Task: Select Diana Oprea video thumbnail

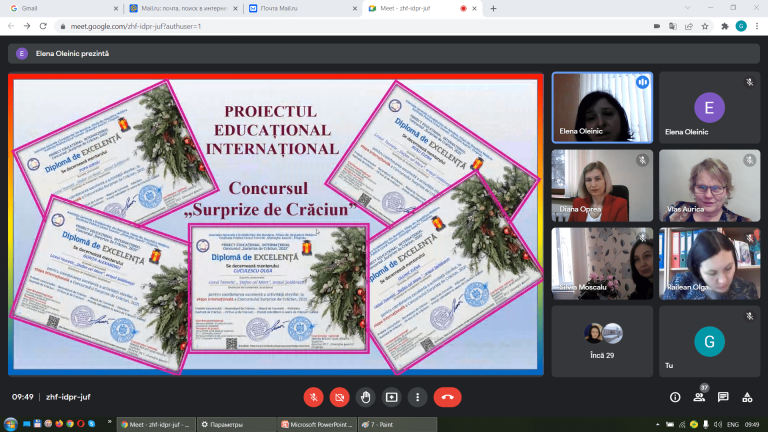Action: (x=602, y=186)
